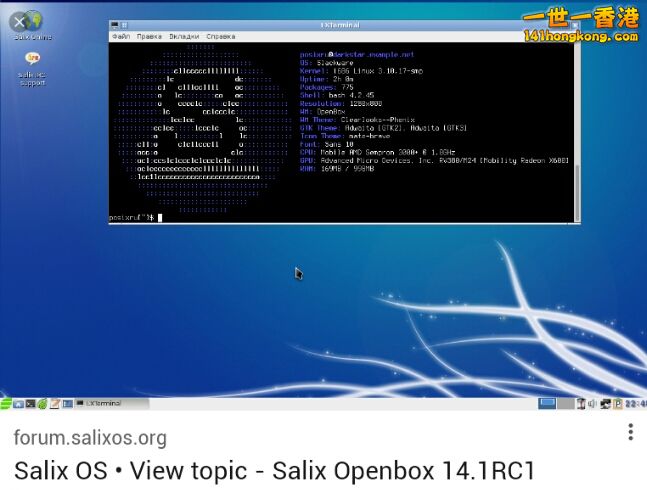Open the Правка menu in LXTerminal
Image resolution: width=647 pixels, height=490 pixels.
point(149,36)
